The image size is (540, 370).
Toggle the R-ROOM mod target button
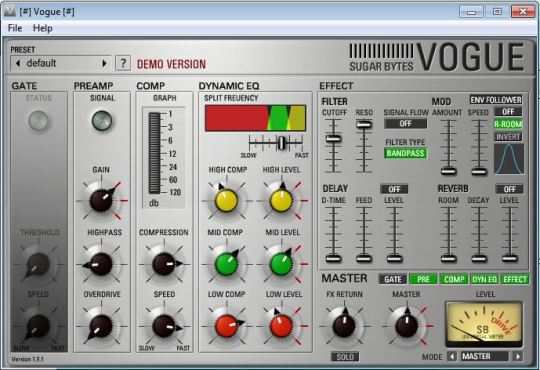[508, 124]
